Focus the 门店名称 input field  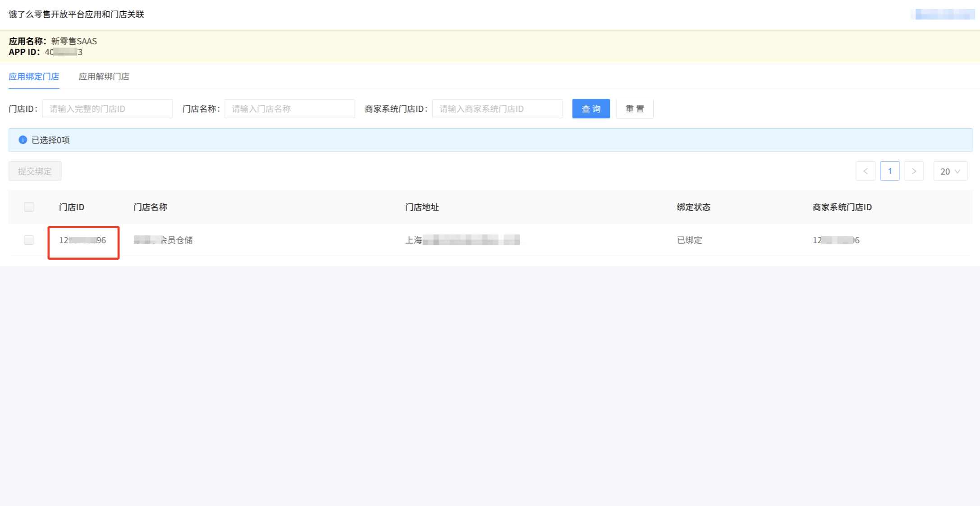tap(289, 109)
